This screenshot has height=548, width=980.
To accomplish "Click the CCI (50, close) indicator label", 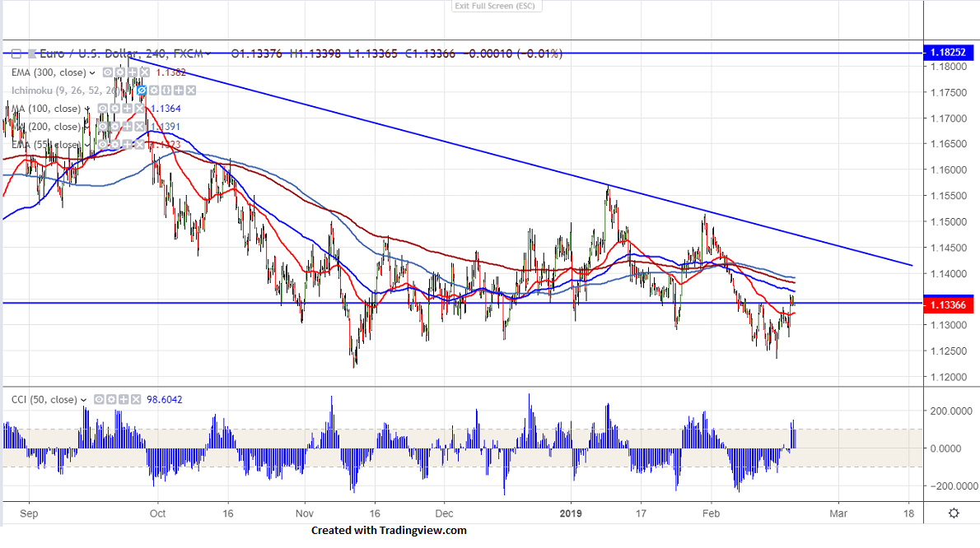I will pos(44,399).
